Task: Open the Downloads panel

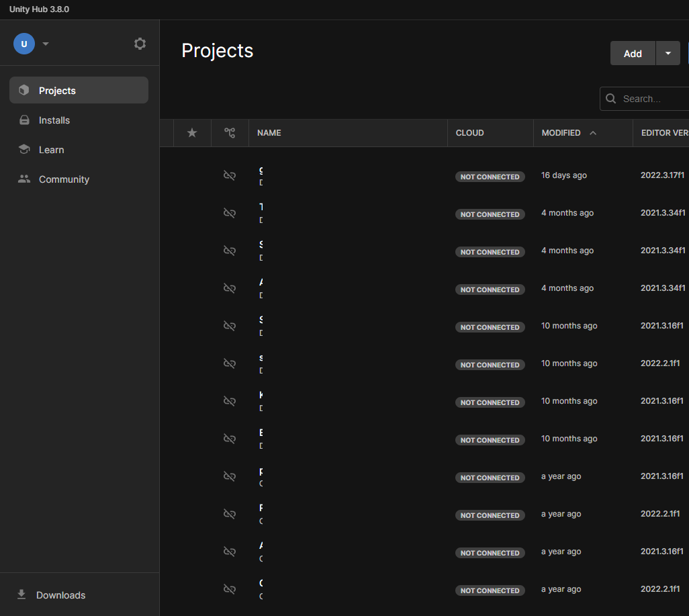Action: point(60,595)
